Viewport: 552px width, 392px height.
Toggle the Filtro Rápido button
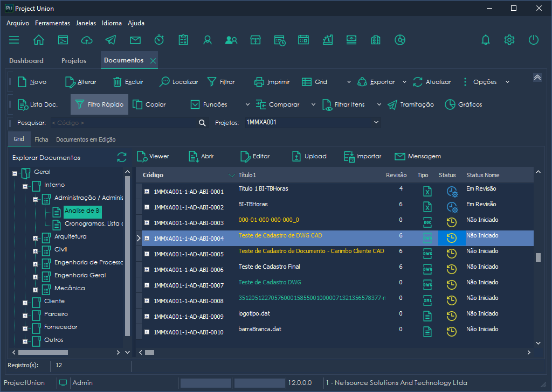(100, 104)
